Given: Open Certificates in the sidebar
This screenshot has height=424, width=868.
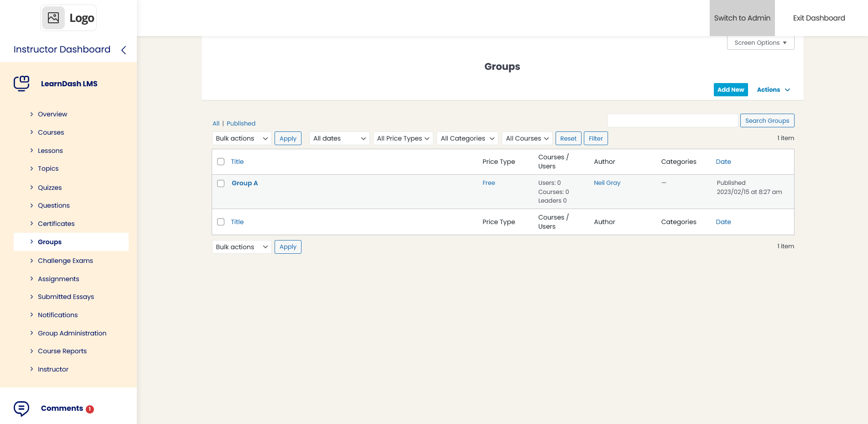Looking at the screenshot, I should [56, 224].
